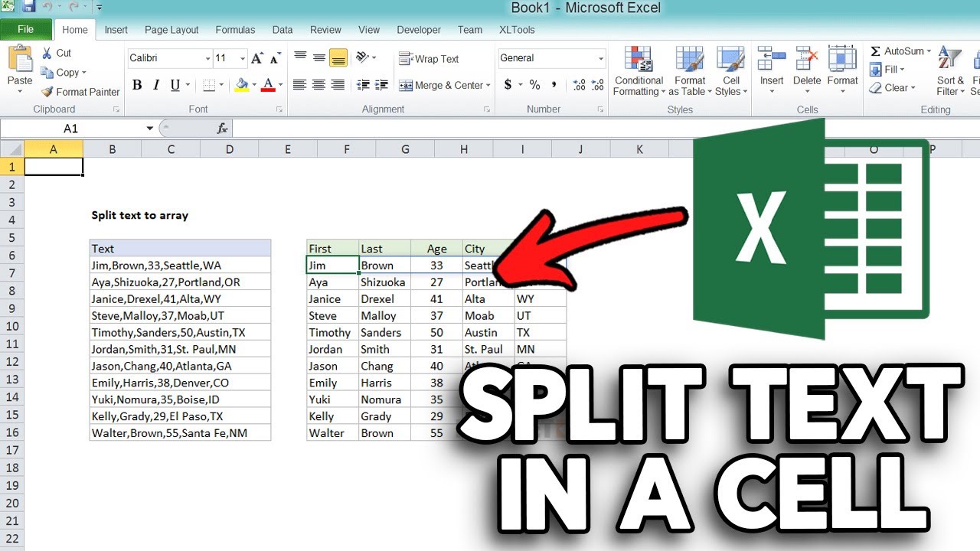Open the font size dropdown
Viewport: 980px width, 551px height.
pyautogui.click(x=243, y=59)
